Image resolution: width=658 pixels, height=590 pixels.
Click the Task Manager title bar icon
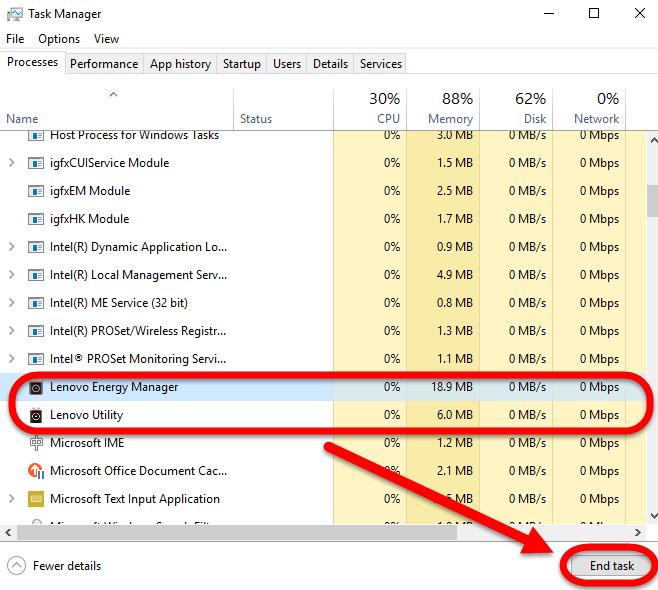click(x=15, y=14)
